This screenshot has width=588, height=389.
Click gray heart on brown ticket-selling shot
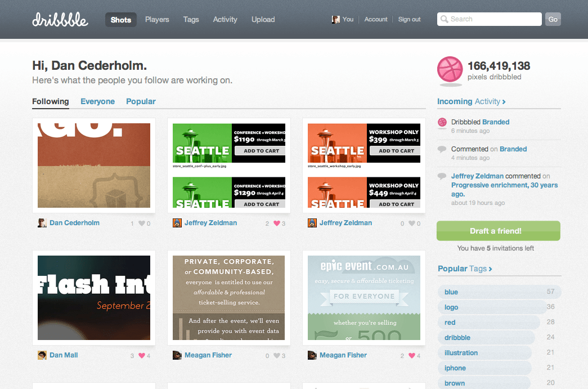pos(277,356)
